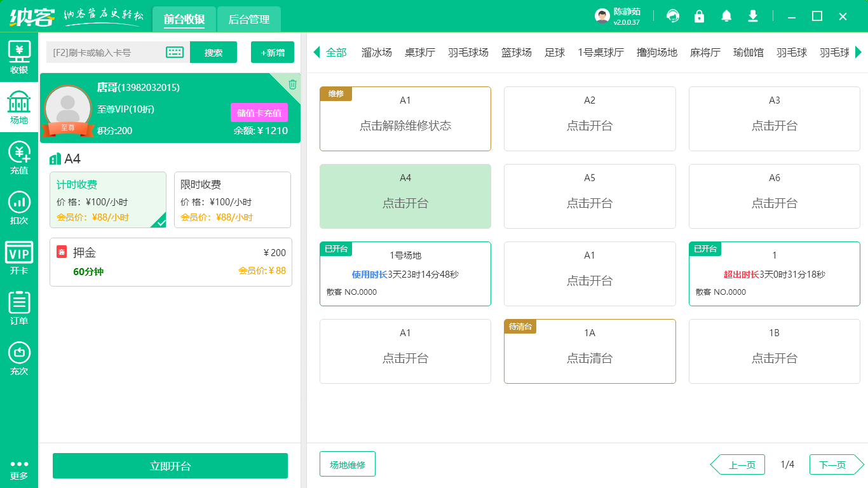Click the screen lock icon in the title bar
This screenshot has width=868, height=488.
click(x=699, y=15)
